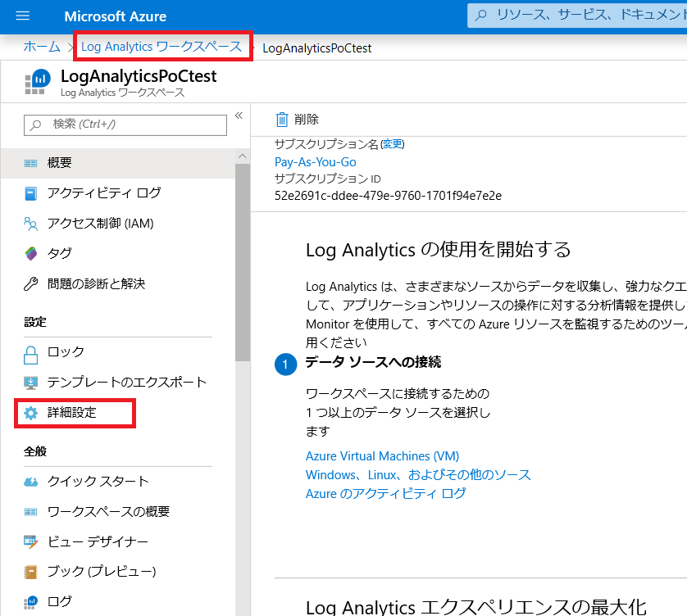The height and width of the screenshot is (616, 687).
Task: Click LogAnalyticsPoCtest in the breadcrumb
Action: pos(316,48)
